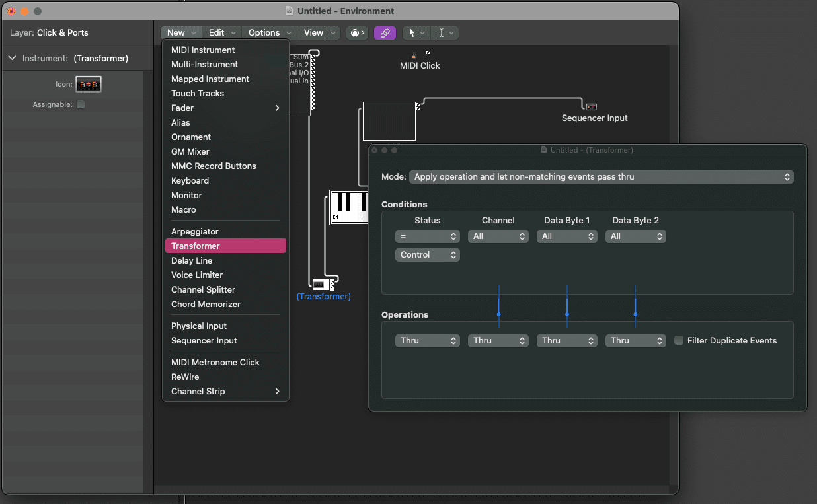The image size is (817, 504).
Task: Choose Chord Memorizer menu entry
Action: click(225, 304)
